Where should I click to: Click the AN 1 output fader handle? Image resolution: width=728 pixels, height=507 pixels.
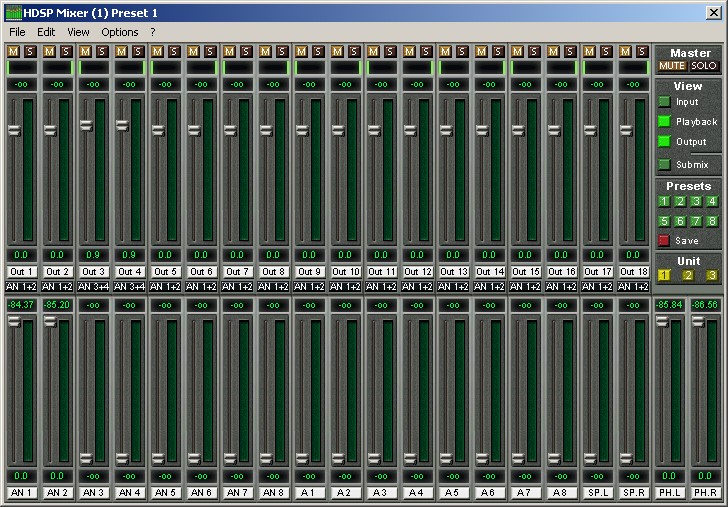(x=14, y=321)
